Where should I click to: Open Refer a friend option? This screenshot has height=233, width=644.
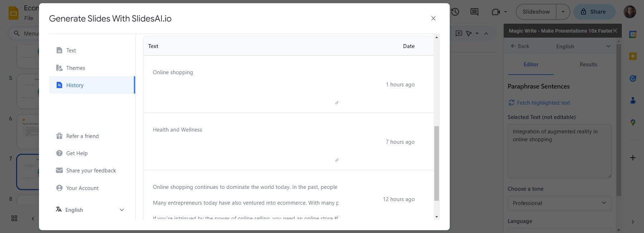pos(82,136)
